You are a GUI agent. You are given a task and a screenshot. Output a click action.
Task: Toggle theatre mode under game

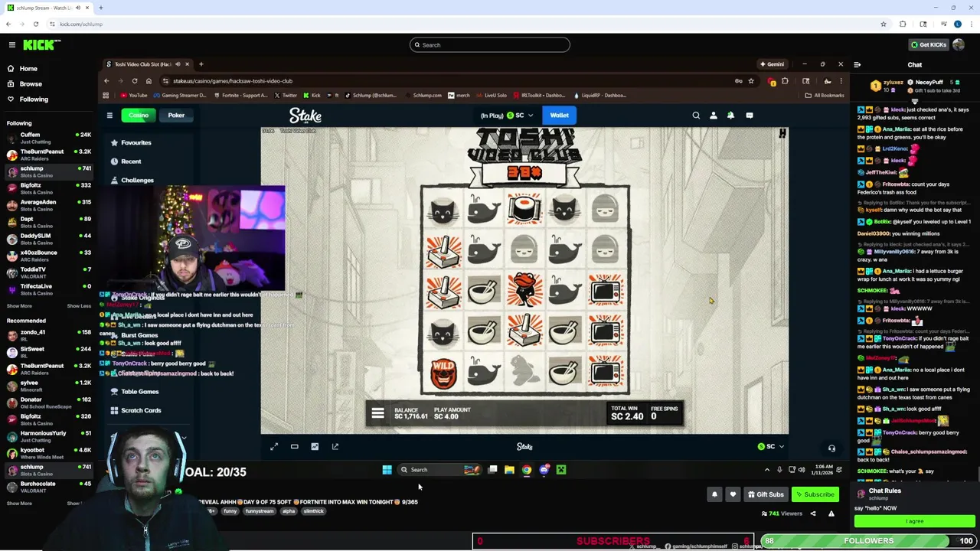click(x=294, y=447)
